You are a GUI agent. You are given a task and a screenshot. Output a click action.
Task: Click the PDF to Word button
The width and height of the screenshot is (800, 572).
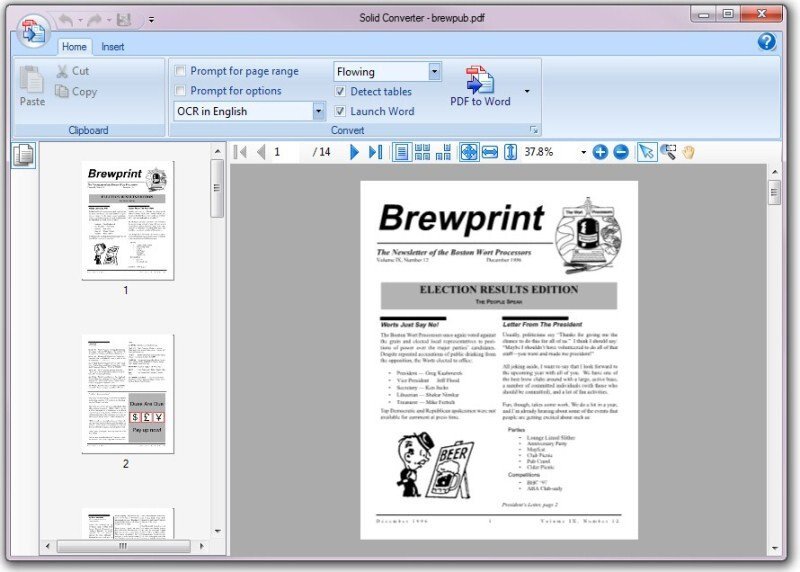click(x=480, y=86)
